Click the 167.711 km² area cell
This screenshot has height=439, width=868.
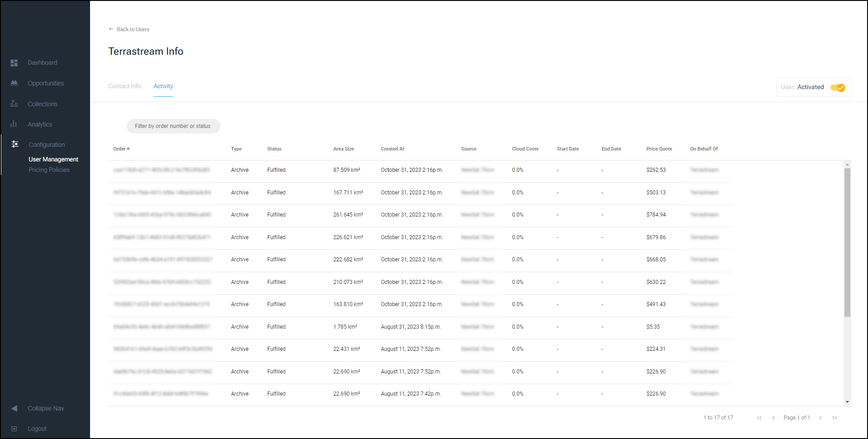pyautogui.click(x=348, y=193)
